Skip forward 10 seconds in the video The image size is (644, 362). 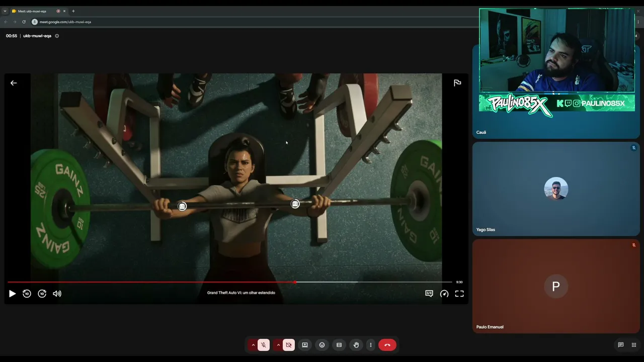42,294
